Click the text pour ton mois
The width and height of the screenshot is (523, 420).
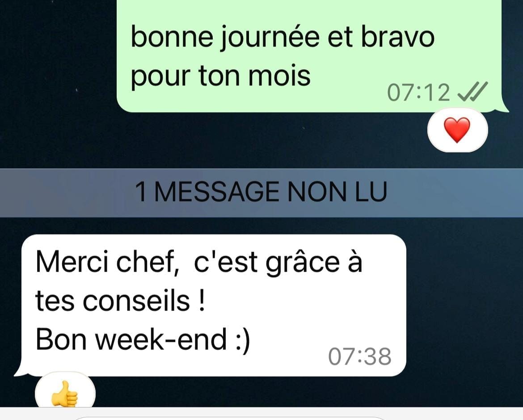click(220, 76)
